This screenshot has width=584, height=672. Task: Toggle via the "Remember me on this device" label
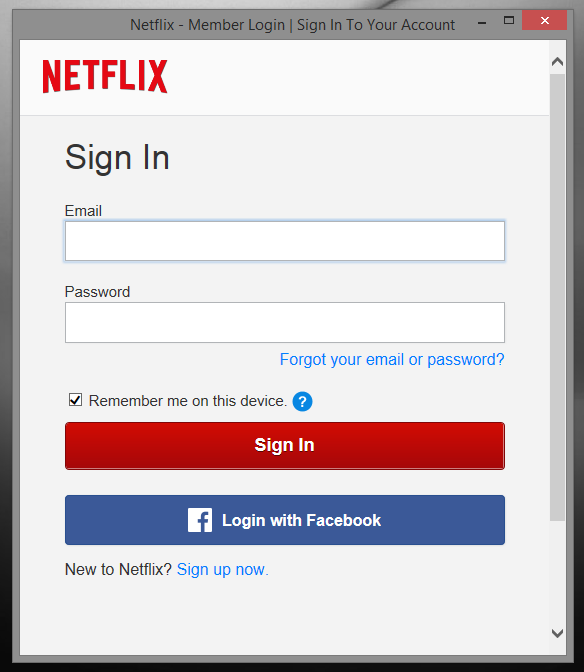point(188,401)
